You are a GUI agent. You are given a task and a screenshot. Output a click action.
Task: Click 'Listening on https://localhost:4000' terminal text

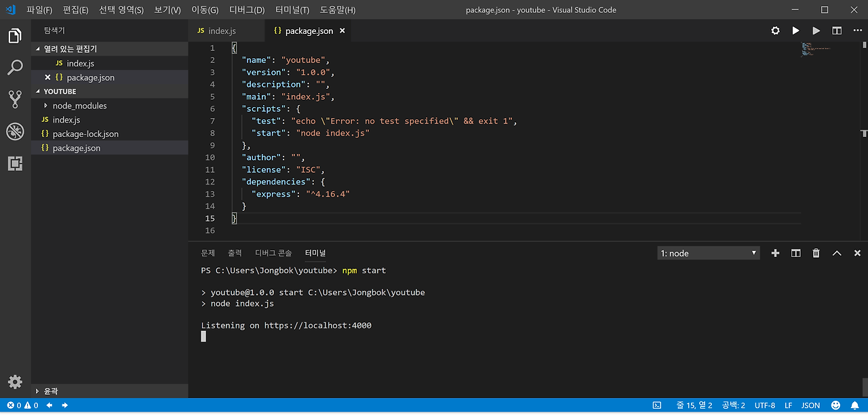[286, 325]
